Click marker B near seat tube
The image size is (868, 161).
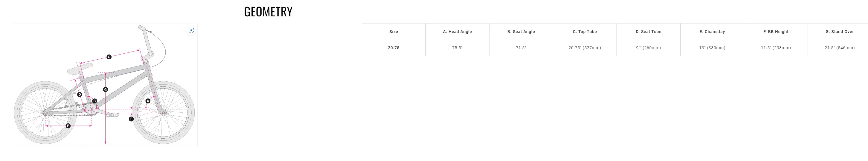[94, 101]
